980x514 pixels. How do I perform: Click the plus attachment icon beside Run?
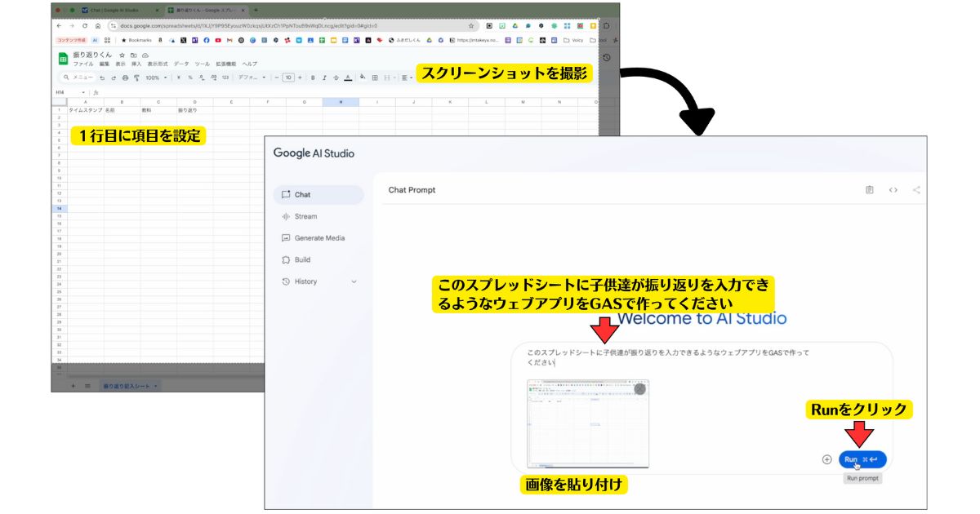829,459
